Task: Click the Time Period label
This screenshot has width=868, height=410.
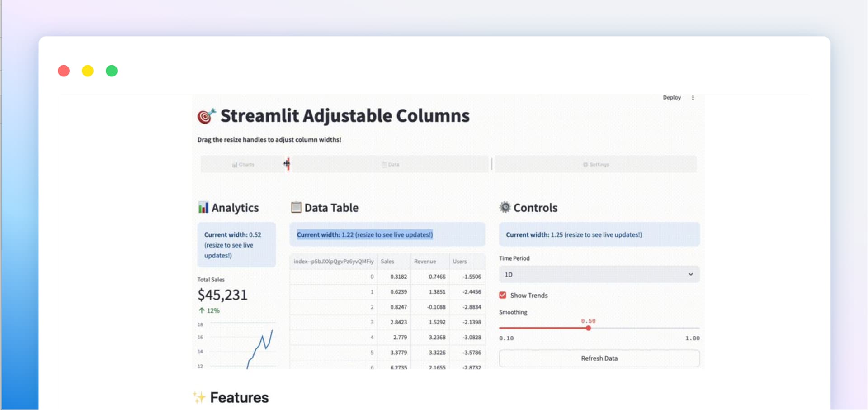Action: (x=514, y=258)
